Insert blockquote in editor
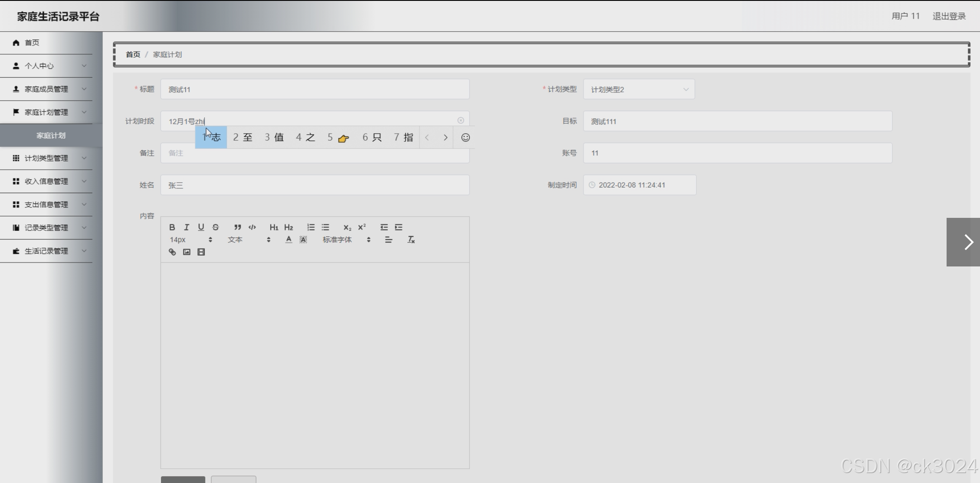980x483 pixels. [x=237, y=227]
